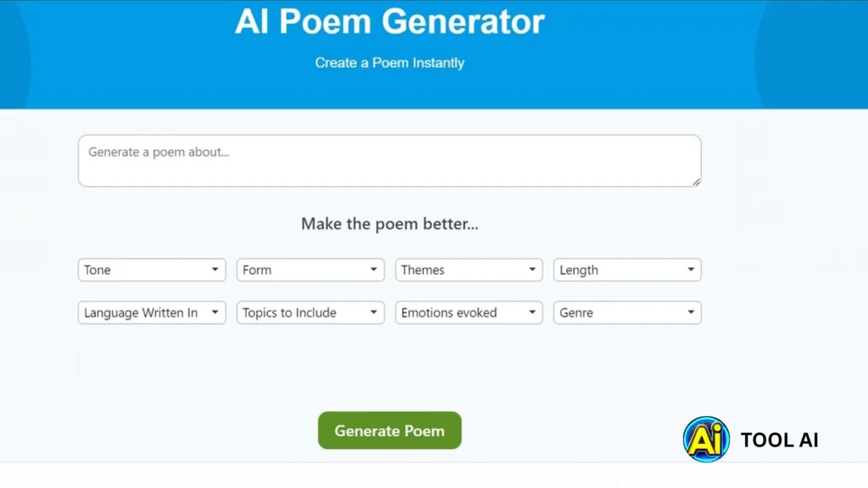Click the "Make the poem better..." label
868x488 pixels.
tap(389, 225)
